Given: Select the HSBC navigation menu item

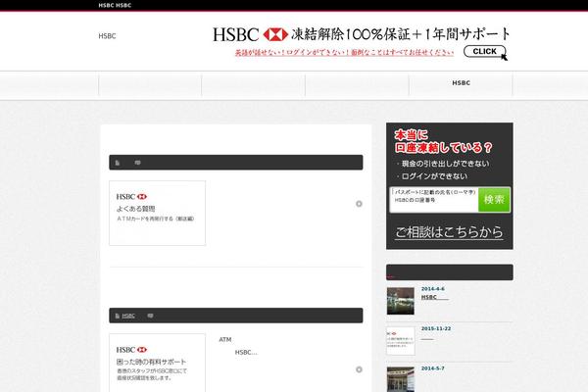Looking at the screenshot, I should tap(461, 83).
